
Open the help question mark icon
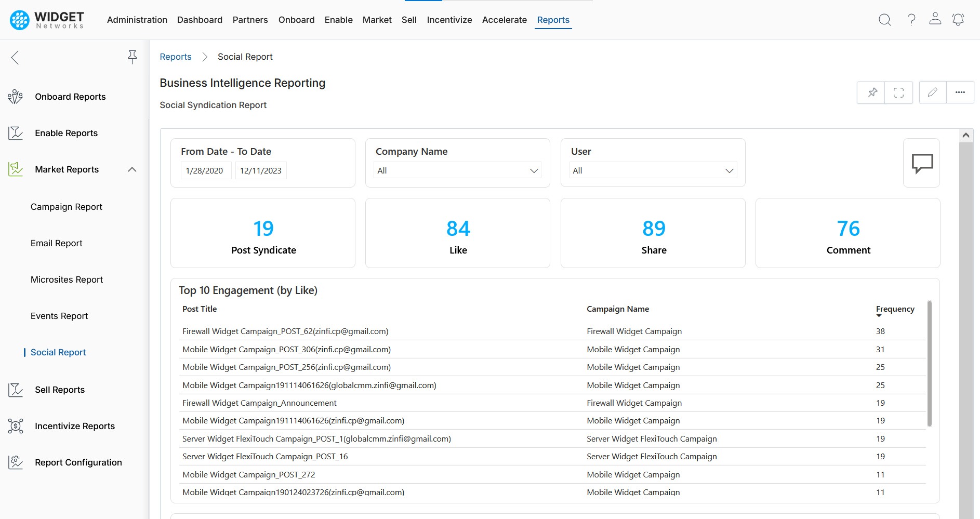click(911, 20)
